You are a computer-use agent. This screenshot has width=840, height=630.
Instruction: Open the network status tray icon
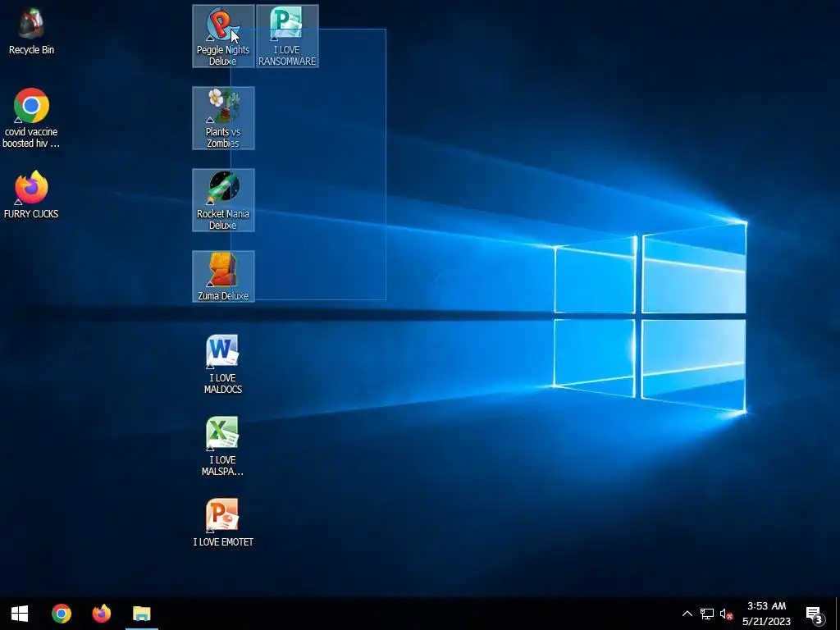[706, 614]
